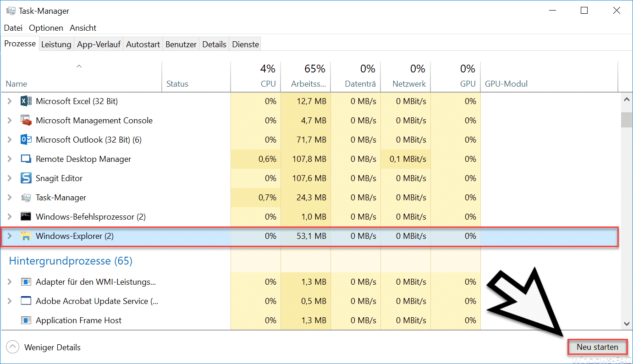Click the Remote Desktop Manager icon
The image size is (633, 364).
26,159
